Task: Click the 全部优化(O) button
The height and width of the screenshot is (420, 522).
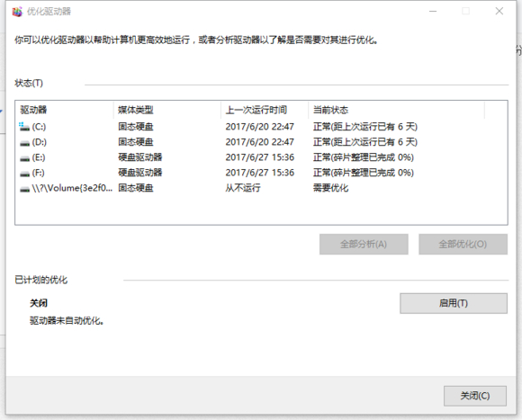Action: coord(463,245)
